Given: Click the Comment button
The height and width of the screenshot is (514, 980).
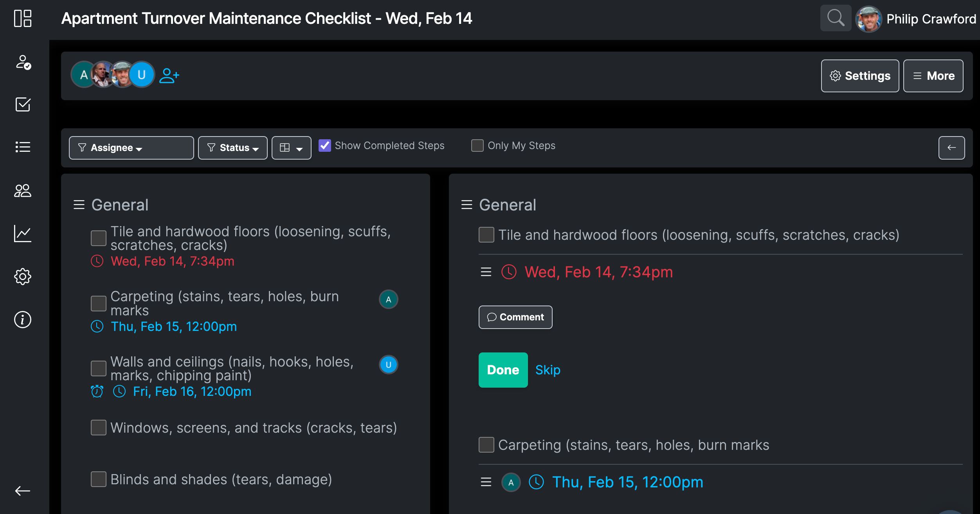Looking at the screenshot, I should 515,317.
